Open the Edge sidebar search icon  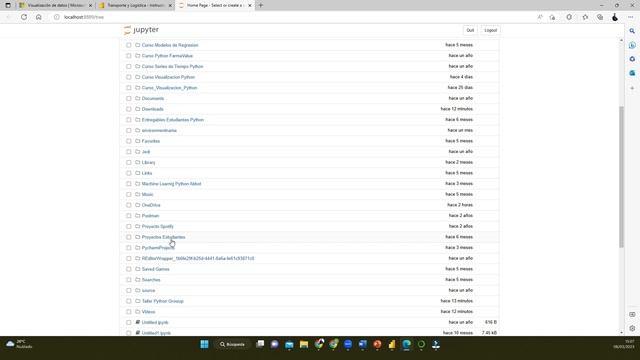[632, 31]
